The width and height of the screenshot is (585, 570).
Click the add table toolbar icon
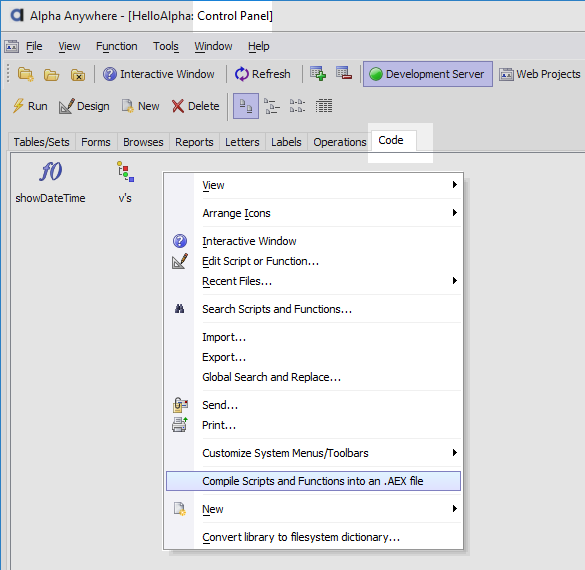coord(318,73)
